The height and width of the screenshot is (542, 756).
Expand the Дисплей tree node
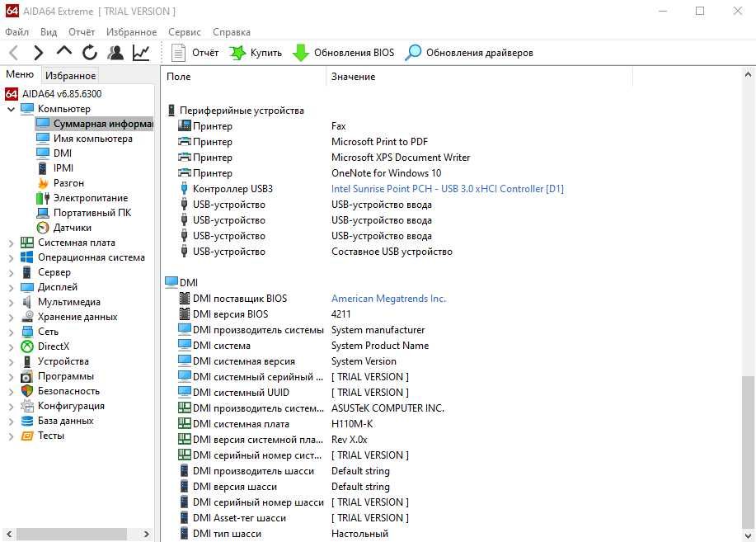click(11, 288)
